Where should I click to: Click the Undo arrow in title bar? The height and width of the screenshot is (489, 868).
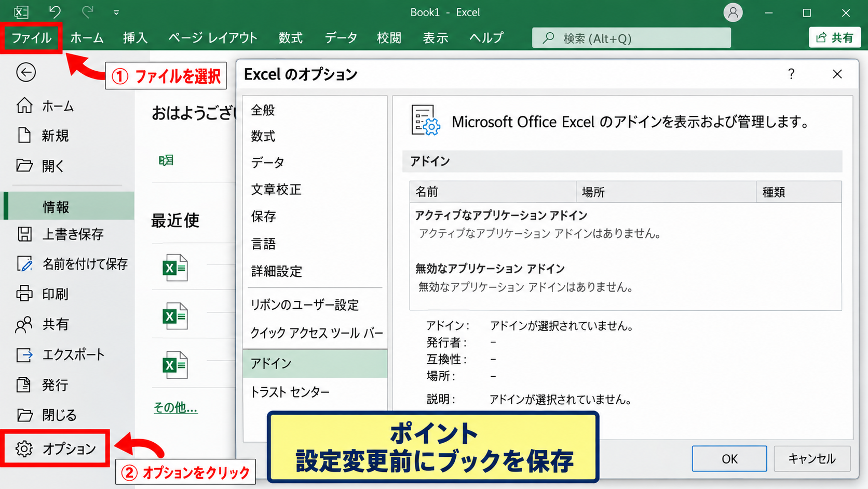tap(55, 11)
